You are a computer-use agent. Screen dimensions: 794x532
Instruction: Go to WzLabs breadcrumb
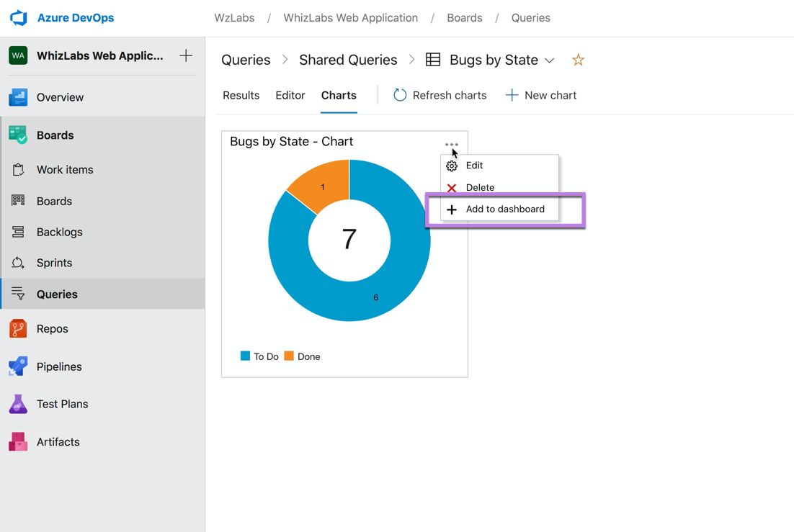point(234,18)
